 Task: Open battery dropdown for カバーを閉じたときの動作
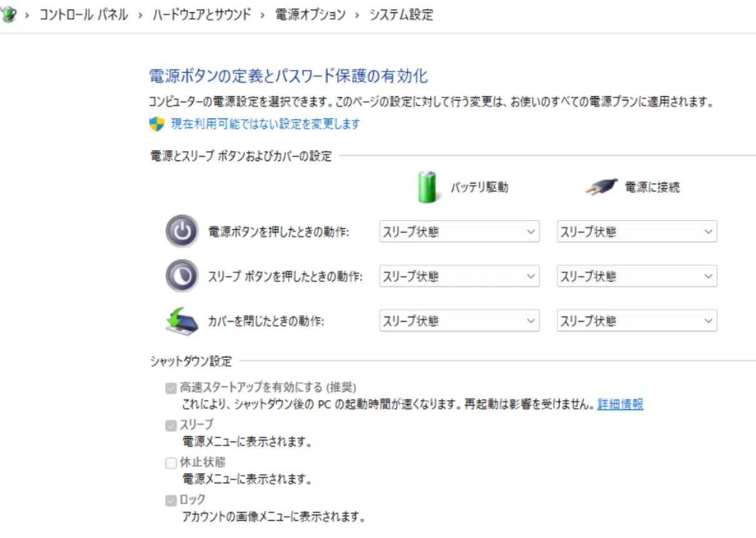click(x=459, y=321)
